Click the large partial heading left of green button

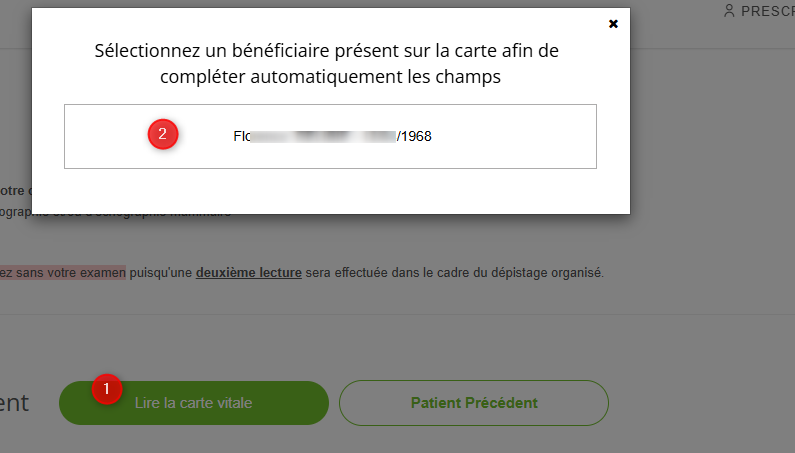(14, 403)
